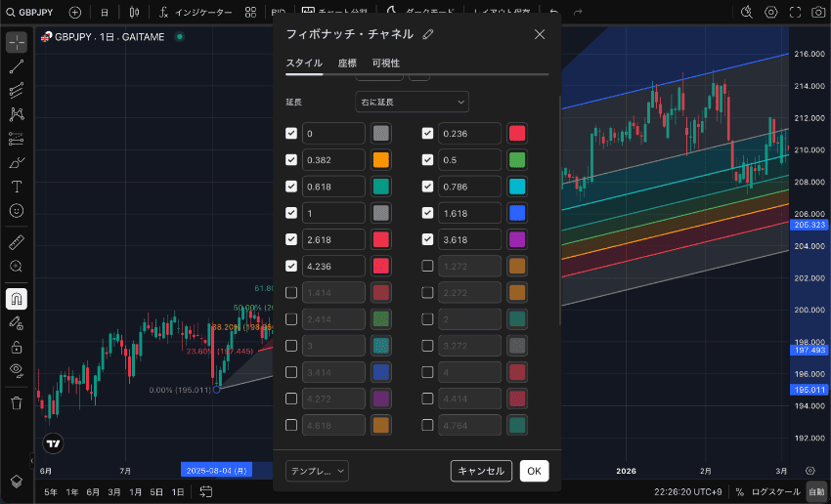Undo the last chart action
Viewport: 831px width, 504px height.
click(554, 12)
